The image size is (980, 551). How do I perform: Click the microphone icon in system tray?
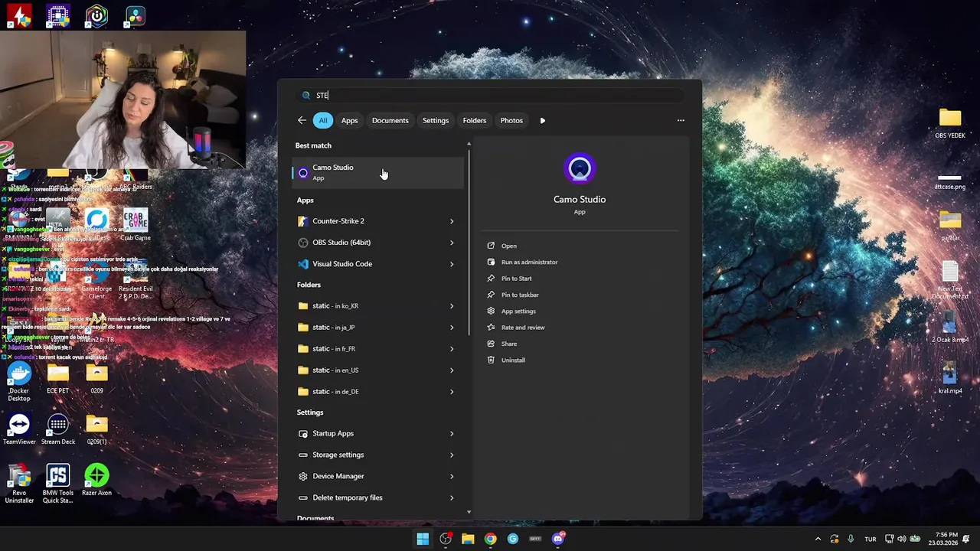click(x=851, y=539)
